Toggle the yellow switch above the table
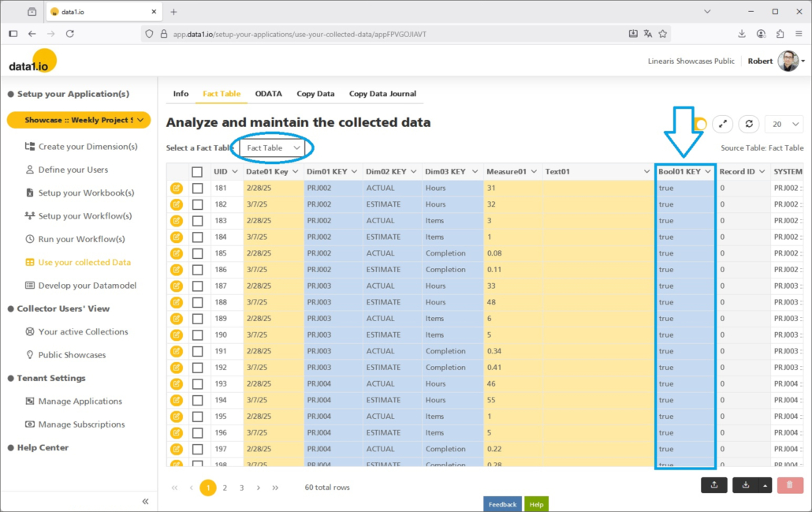Screen dimensions: 812x512 click(699, 125)
